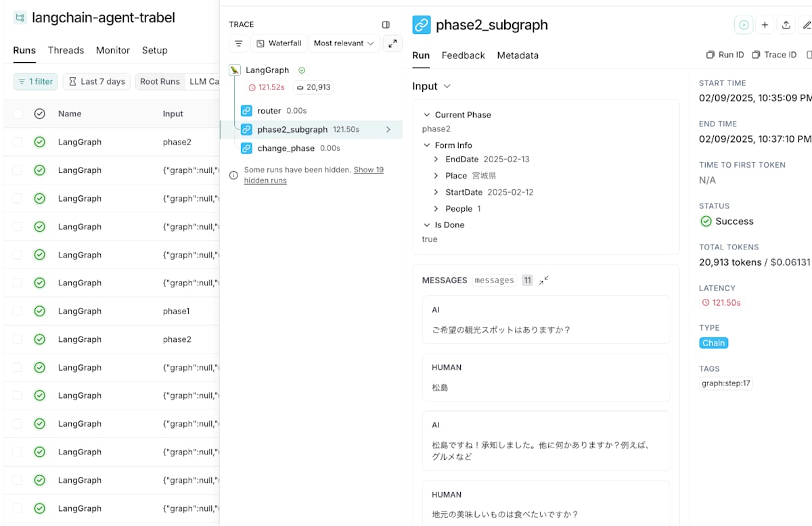Click the Success status indicator
This screenshot has height=526, width=812.
(x=726, y=221)
